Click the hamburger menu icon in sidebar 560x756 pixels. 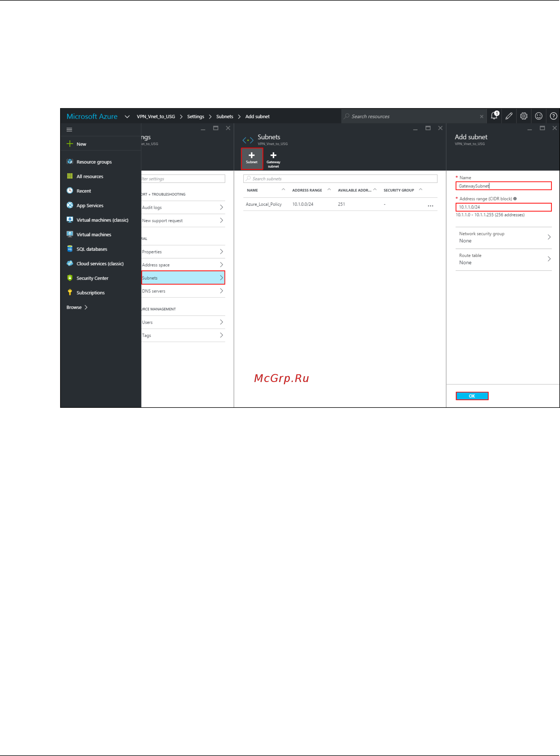(x=70, y=129)
